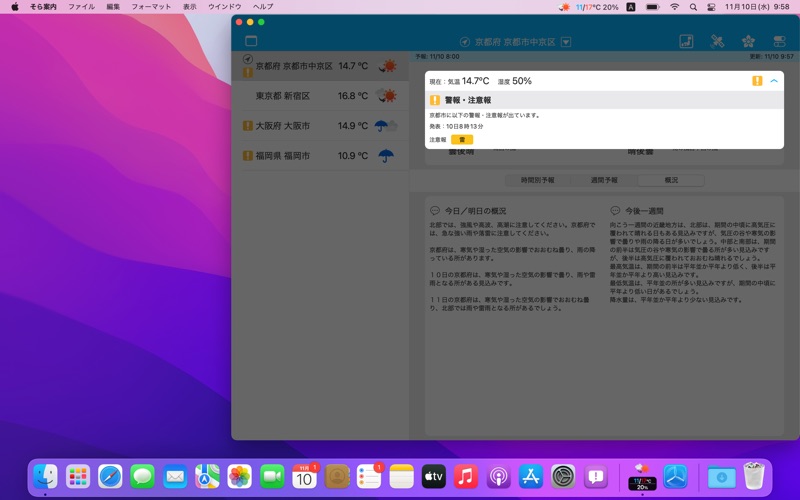
Task: Click the flower icon in the toolbar
Action: (x=748, y=42)
